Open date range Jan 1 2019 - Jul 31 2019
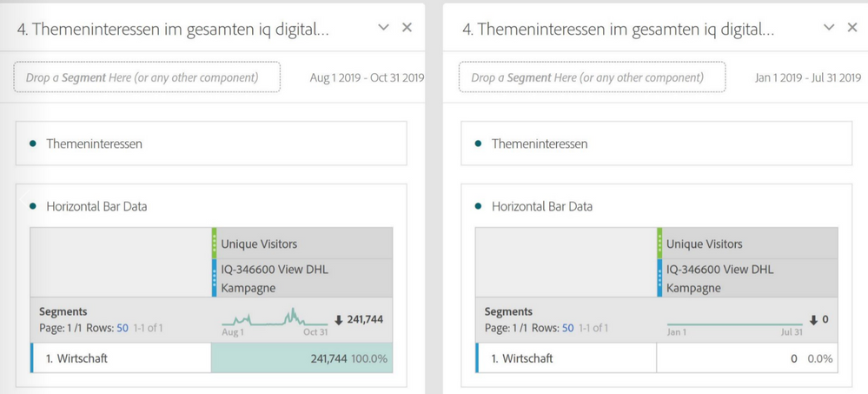868x394 pixels. pyautogui.click(x=808, y=77)
